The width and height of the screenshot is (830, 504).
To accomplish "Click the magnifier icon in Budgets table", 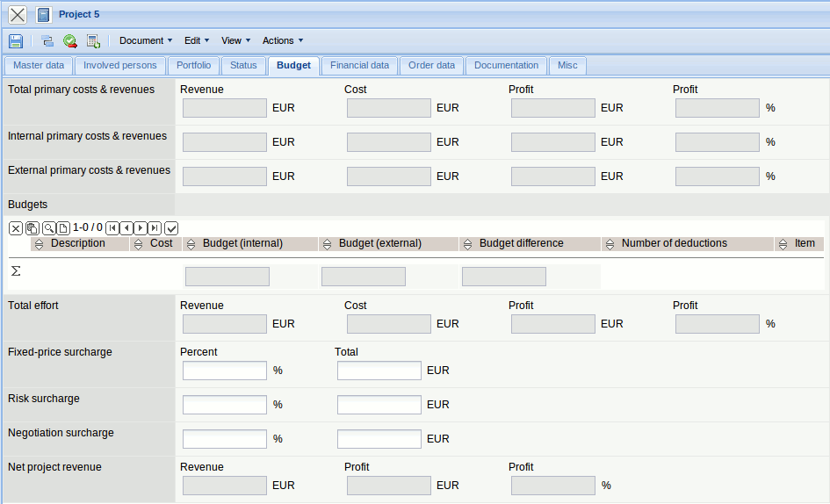I will coord(49,228).
